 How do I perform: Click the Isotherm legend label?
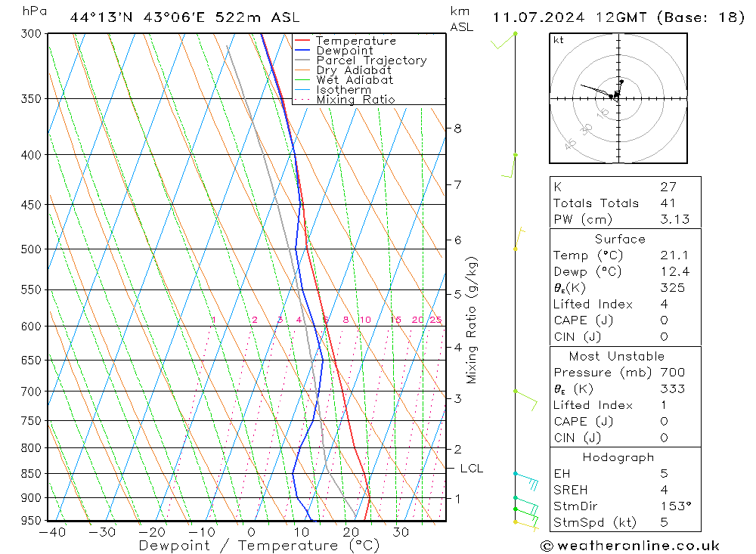344,90
